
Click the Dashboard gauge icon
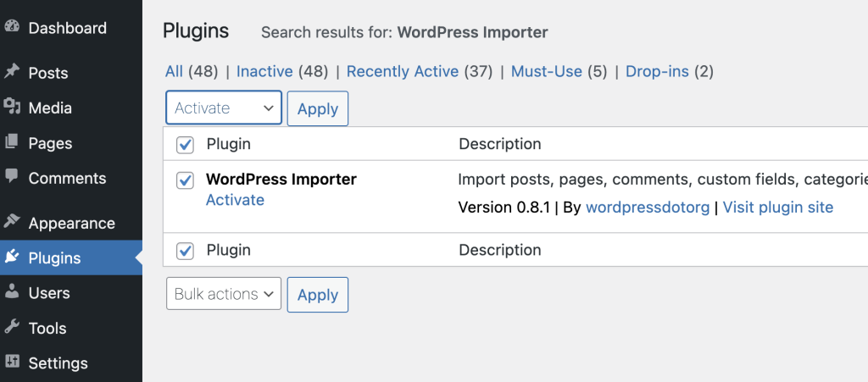[12, 26]
